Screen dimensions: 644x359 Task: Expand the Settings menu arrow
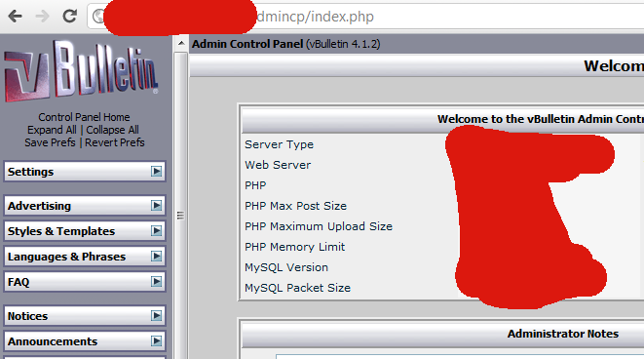156,171
